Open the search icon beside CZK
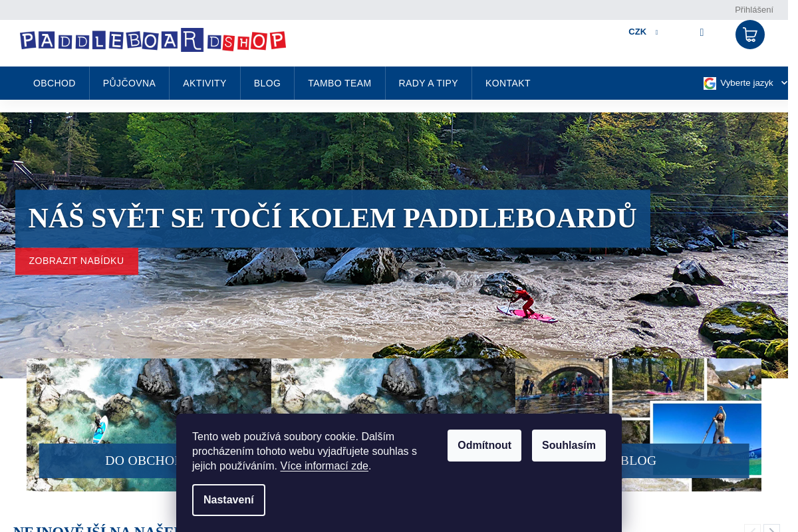 [702, 32]
